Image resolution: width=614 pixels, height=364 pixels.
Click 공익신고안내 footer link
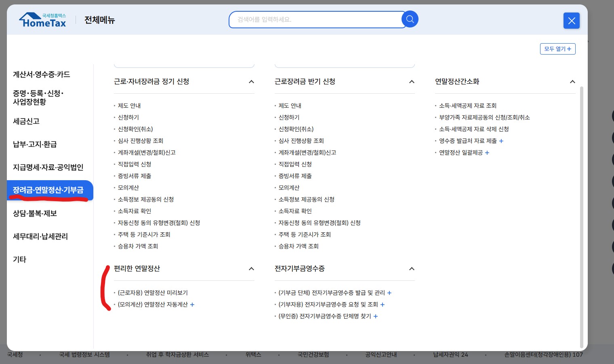(x=381, y=355)
